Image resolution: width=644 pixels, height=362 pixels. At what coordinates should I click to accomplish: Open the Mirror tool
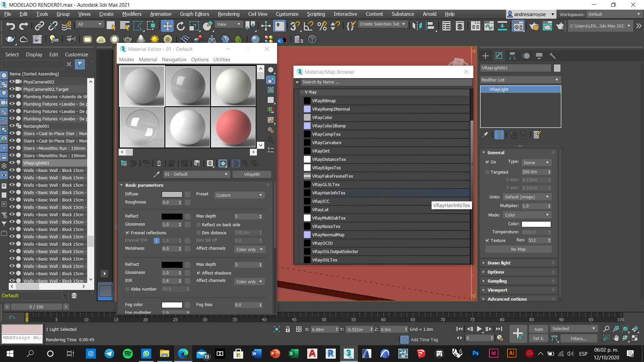[x=417, y=26]
